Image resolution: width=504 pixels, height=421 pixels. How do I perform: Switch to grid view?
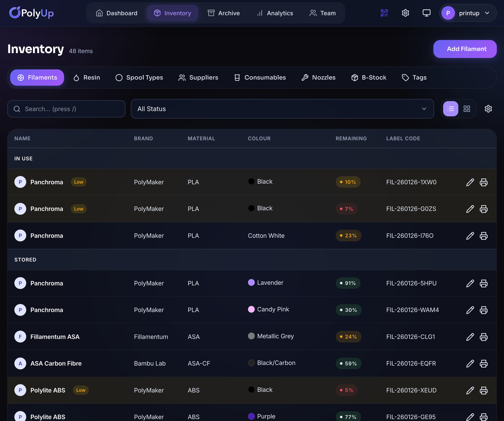point(467,109)
